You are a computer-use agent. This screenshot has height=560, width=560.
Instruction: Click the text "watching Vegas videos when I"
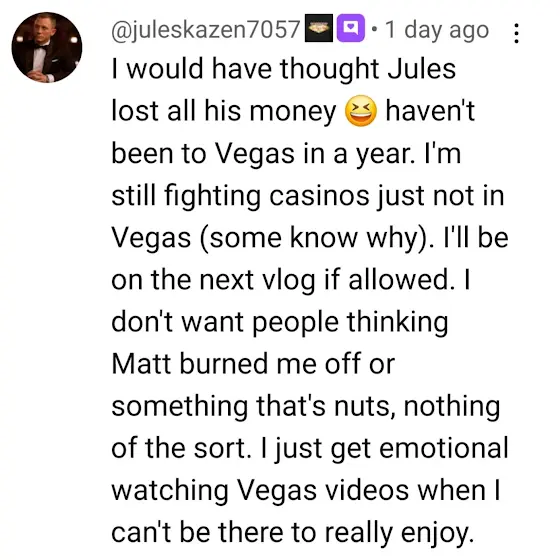(x=306, y=491)
